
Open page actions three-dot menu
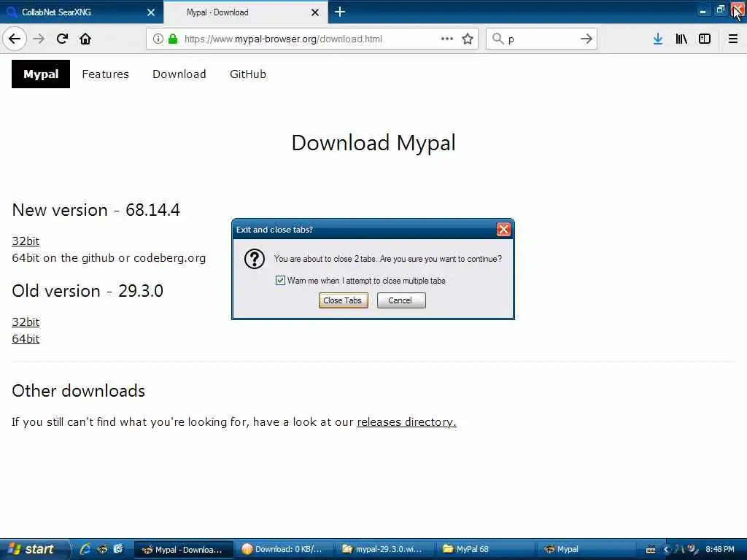[447, 39]
